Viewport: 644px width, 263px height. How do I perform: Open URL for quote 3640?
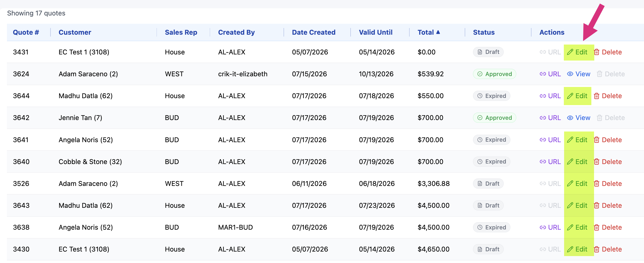(x=550, y=162)
